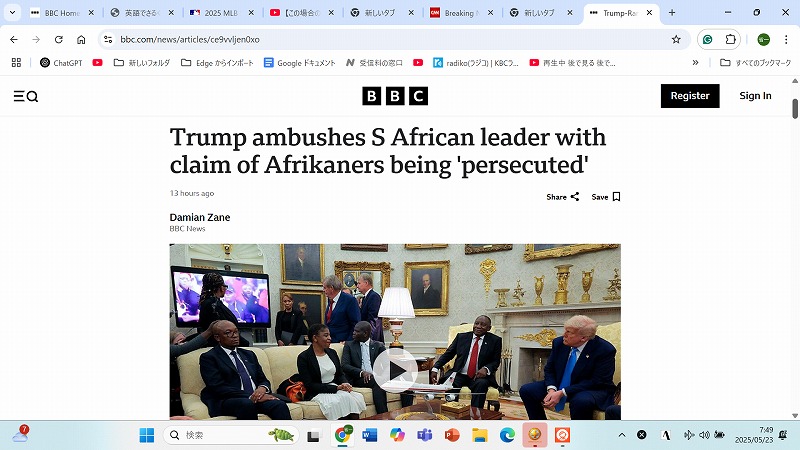The width and height of the screenshot is (800, 450).
Task: Reload the current page
Action: pos(59,39)
